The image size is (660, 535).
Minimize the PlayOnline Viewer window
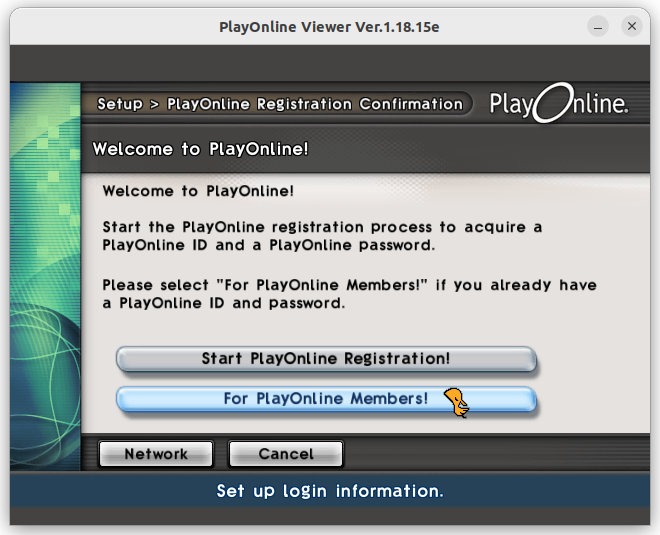598,27
